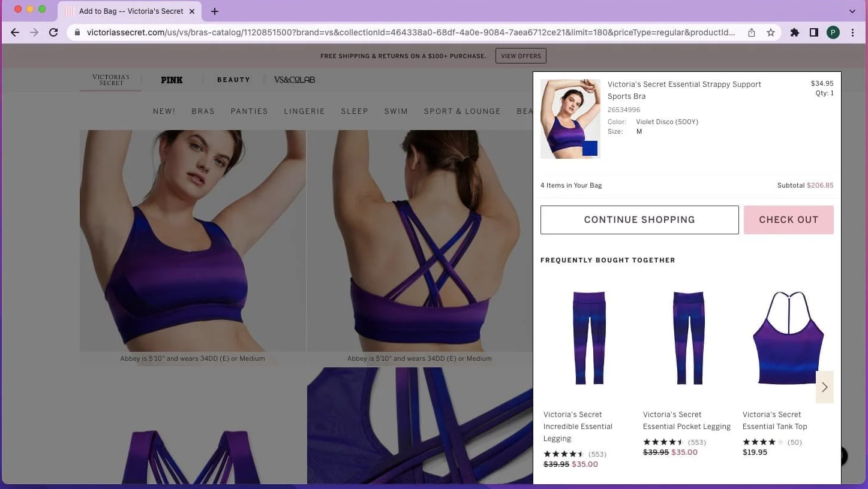Open the Sport & Lounge menu
The image size is (868, 489).
pos(462,111)
